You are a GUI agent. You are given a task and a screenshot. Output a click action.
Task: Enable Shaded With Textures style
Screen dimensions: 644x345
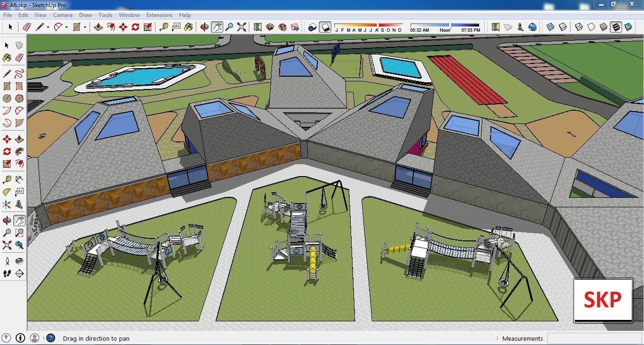click(x=616, y=27)
